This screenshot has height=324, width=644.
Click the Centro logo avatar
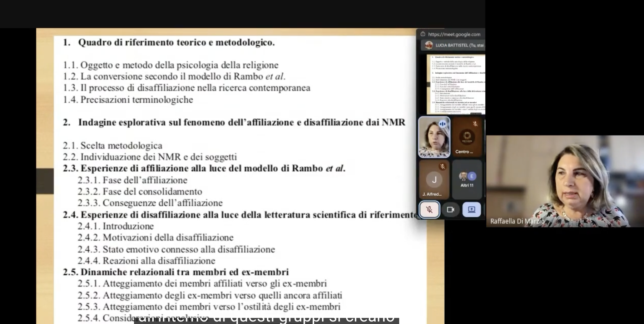point(467,136)
